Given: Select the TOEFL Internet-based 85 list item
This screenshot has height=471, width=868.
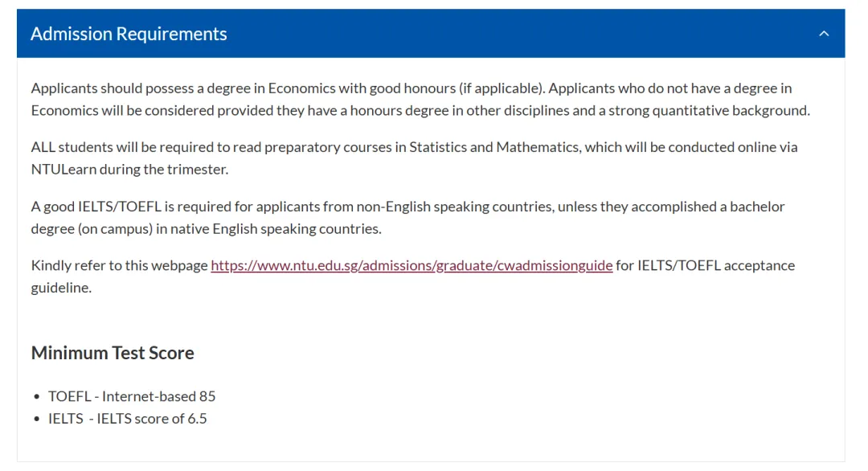Looking at the screenshot, I should click(x=132, y=396).
